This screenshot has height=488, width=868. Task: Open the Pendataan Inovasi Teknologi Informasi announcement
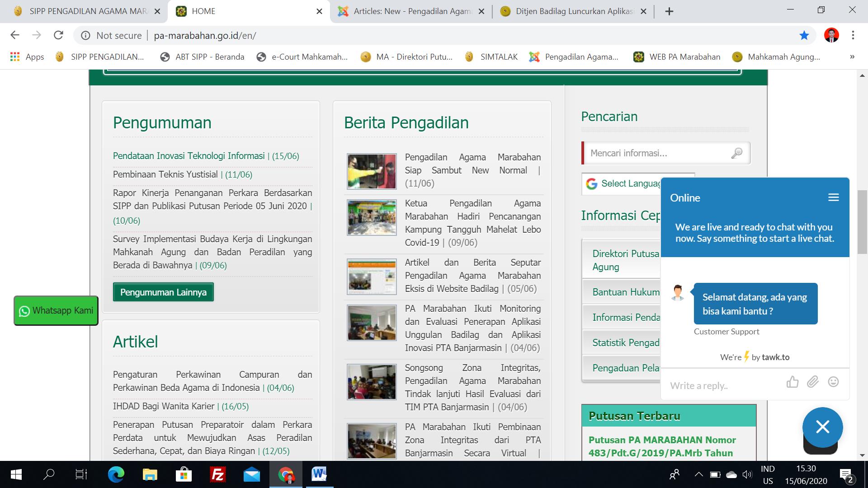tap(189, 156)
